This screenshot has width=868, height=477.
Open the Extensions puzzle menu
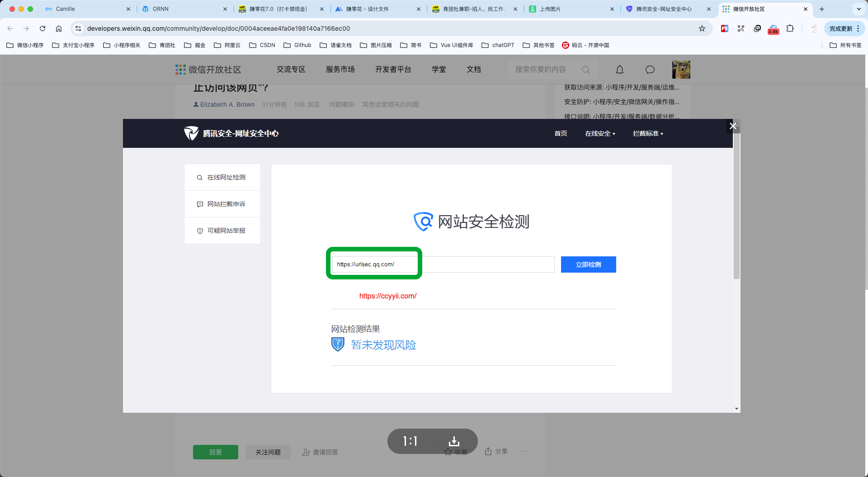(x=790, y=28)
